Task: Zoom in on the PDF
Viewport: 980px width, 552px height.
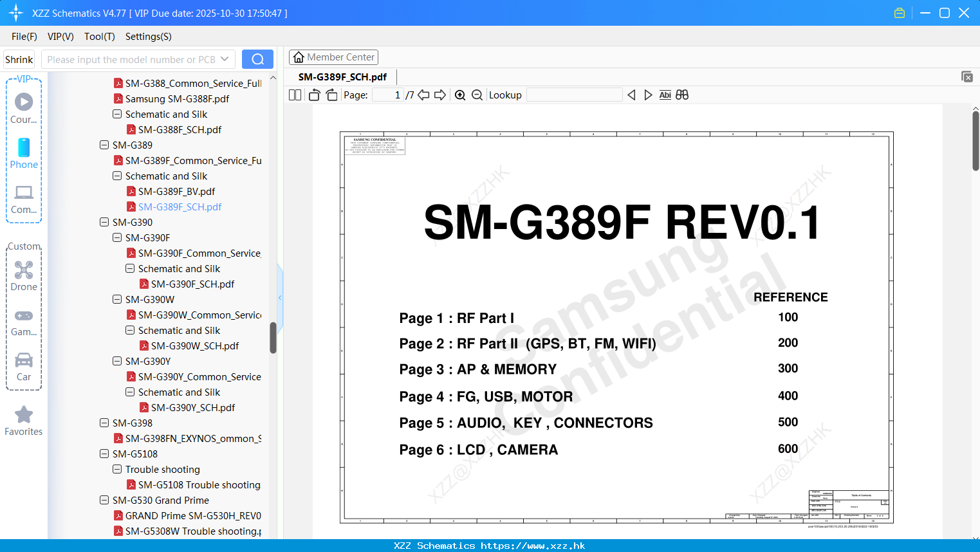Action: (460, 95)
